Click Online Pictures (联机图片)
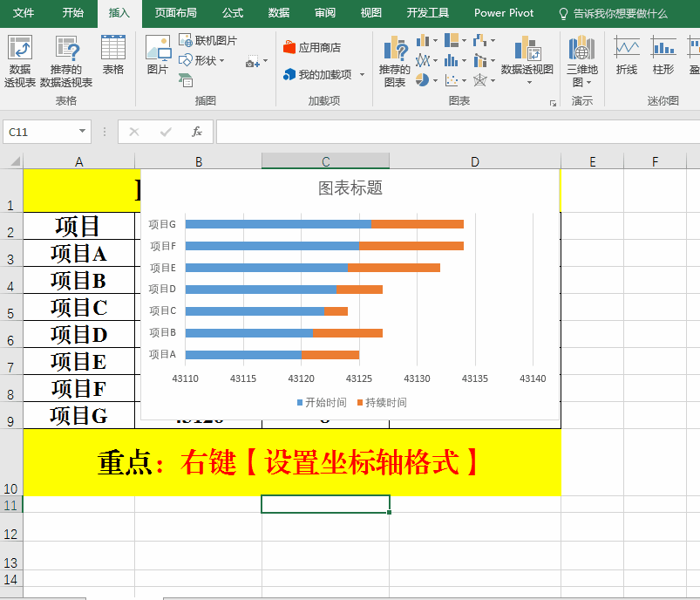The height and width of the screenshot is (600, 700). (207, 40)
